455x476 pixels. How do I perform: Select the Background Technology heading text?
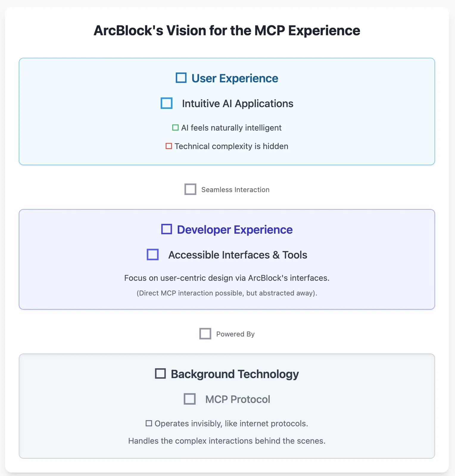(x=235, y=374)
